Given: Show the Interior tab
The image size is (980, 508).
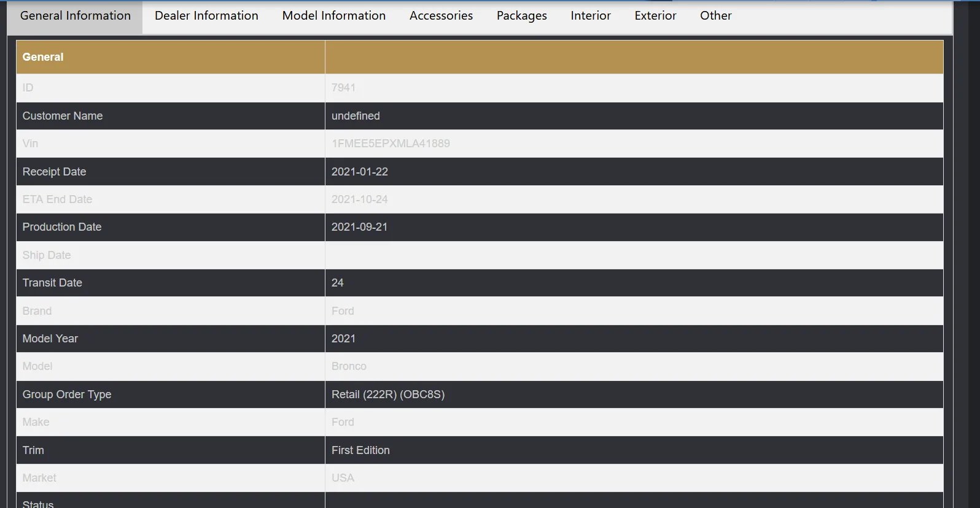Looking at the screenshot, I should pyautogui.click(x=591, y=16).
